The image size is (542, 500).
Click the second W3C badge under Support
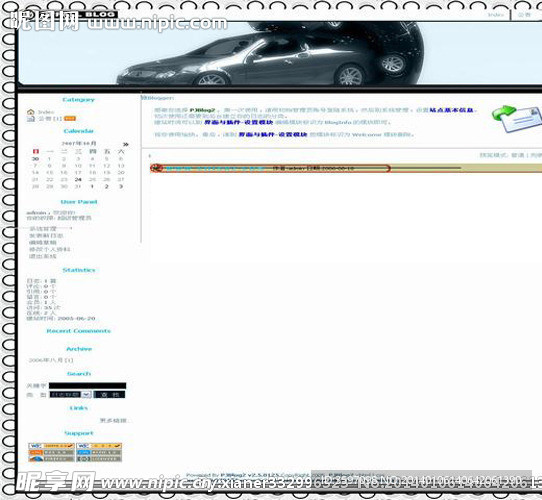pos(99,446)
